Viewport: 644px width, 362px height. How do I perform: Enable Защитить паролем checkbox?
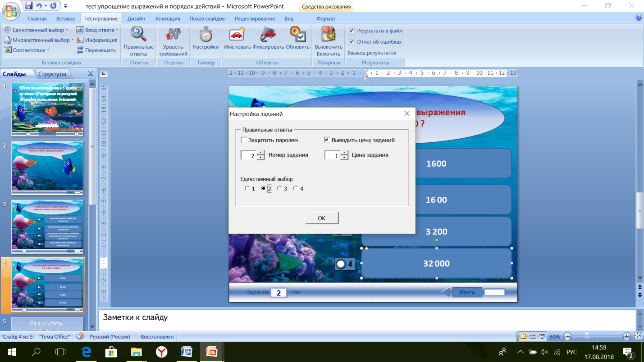coord(244,140)
